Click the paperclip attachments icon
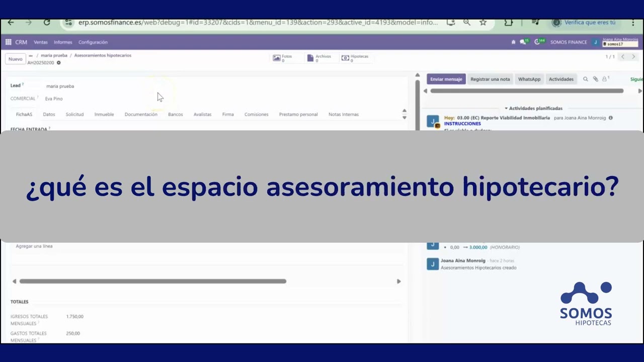The image size is (644, 362). click(x=595, y=79)
